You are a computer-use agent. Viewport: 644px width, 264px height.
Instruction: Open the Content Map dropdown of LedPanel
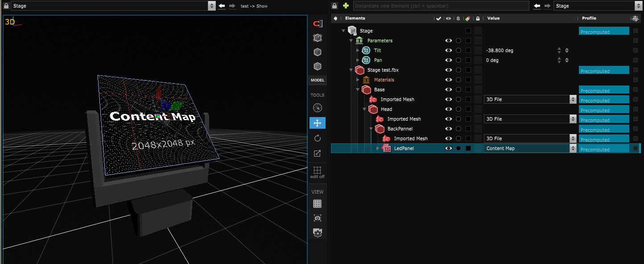(x=530, y=148)
